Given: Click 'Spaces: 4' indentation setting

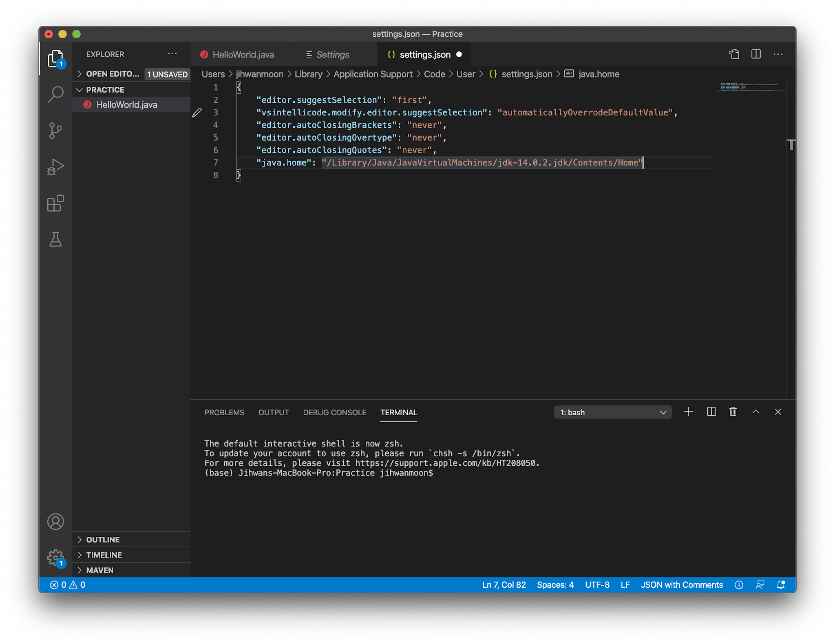Looking at the screenshot, I should click(555, 585).
